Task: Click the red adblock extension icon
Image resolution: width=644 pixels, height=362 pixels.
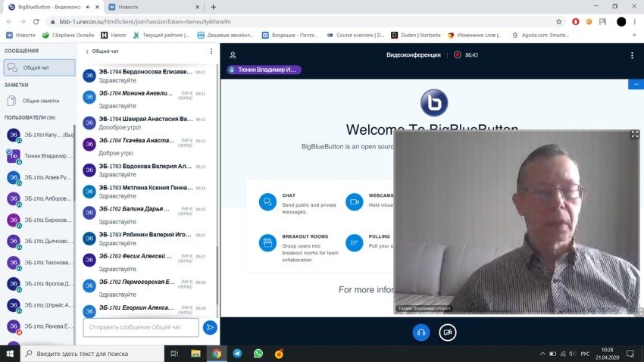Action: click(575, 22)
